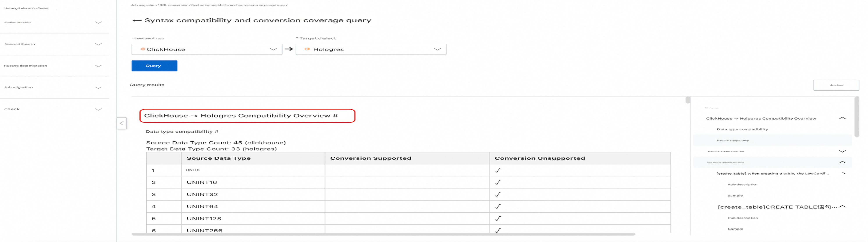Click the ClickHouse logo in source dialect
This screenshot has height=242, width=868.
(x=143, y=49)
